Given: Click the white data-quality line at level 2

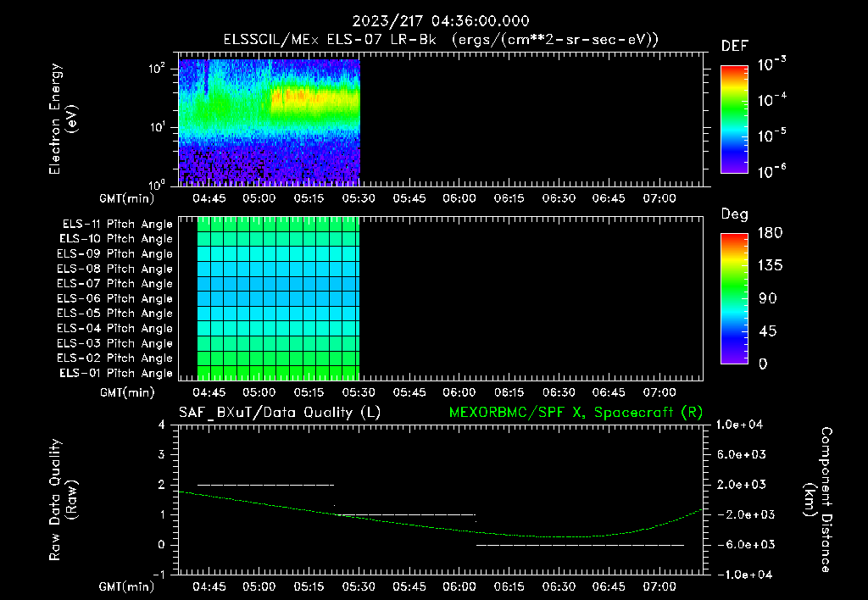Looking at the screenshot, I should coord(265,485).
